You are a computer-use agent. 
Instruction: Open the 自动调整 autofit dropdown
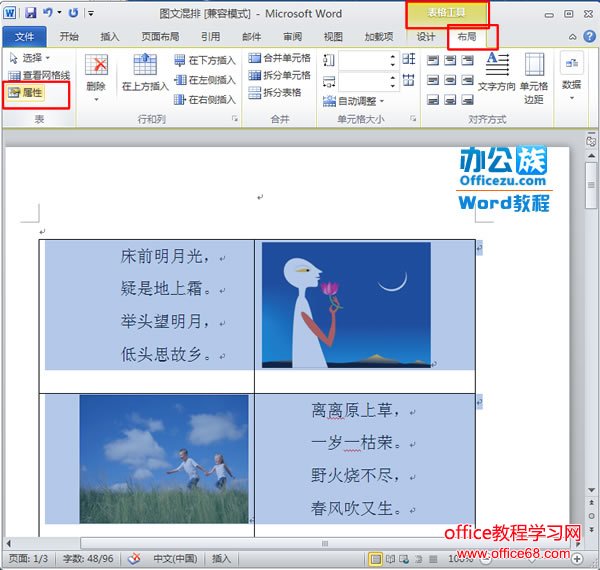pos(354,101)
